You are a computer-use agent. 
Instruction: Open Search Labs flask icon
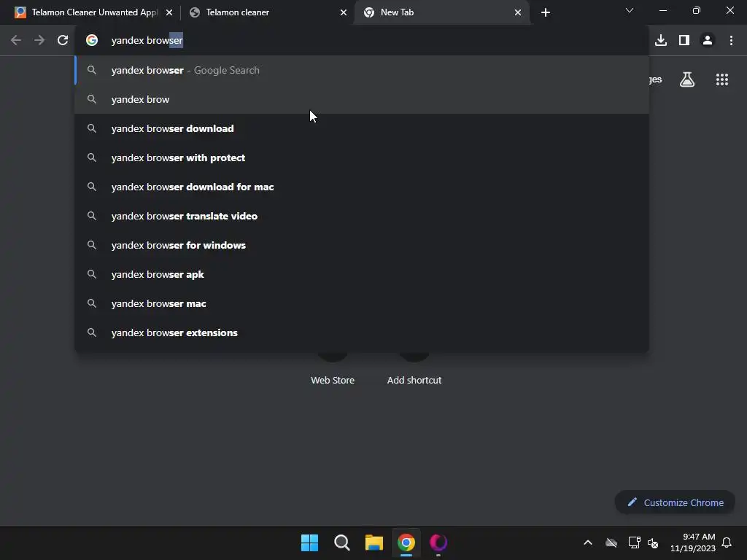[687, 79]
